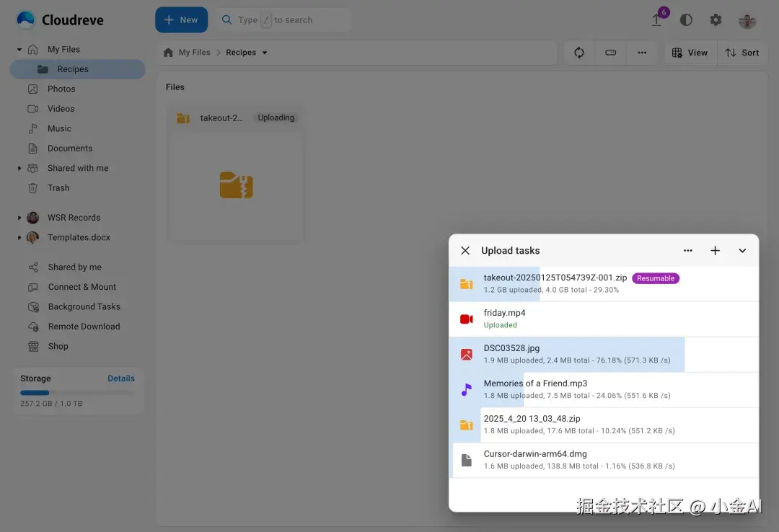Open Shop in the sidebar
This screenshot has width=779, height=532.
pyautogui.click(x=58, y=347)
